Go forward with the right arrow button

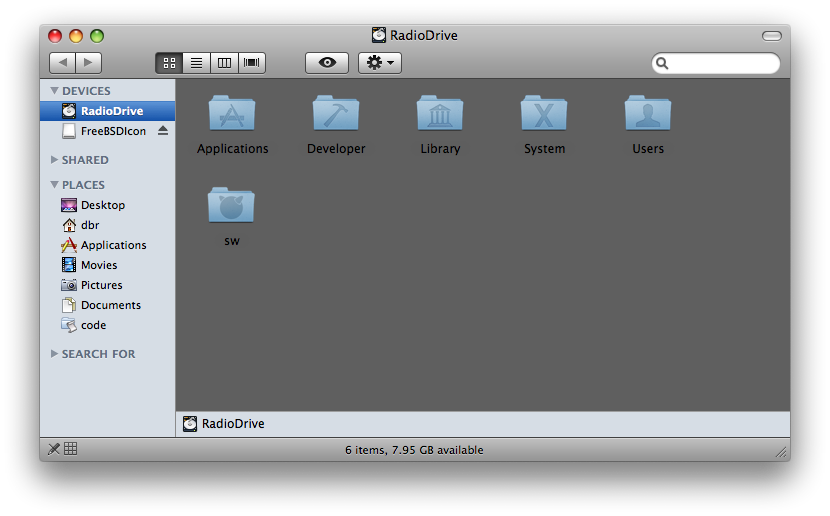(x=88, y=63)
